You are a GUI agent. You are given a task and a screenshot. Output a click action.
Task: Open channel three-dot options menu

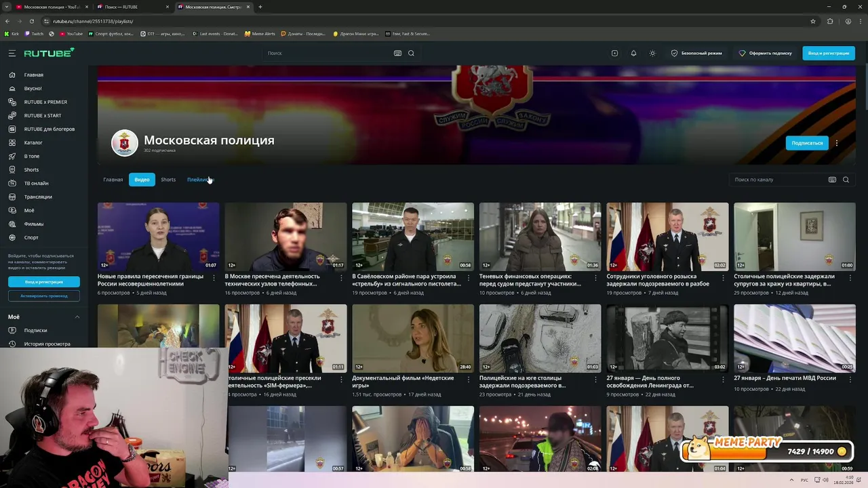coord(837,143)
